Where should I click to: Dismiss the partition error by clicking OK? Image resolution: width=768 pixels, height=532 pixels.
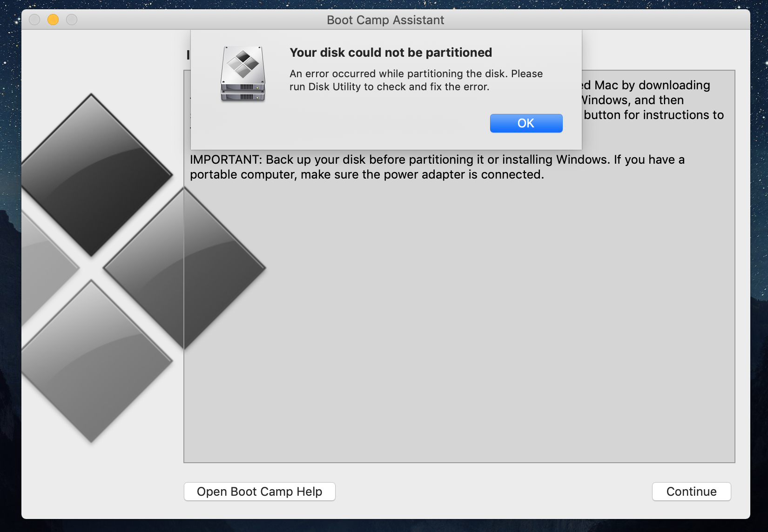[x=526, y=123]
